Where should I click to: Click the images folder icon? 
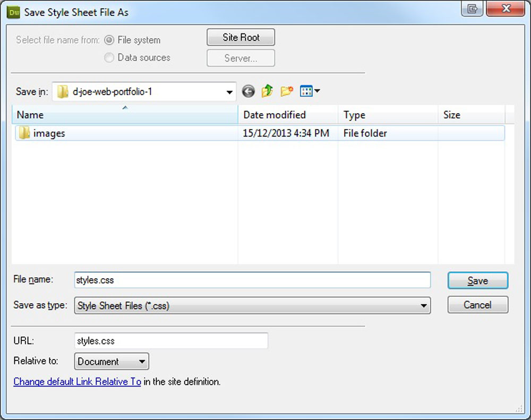pos(24,133)
